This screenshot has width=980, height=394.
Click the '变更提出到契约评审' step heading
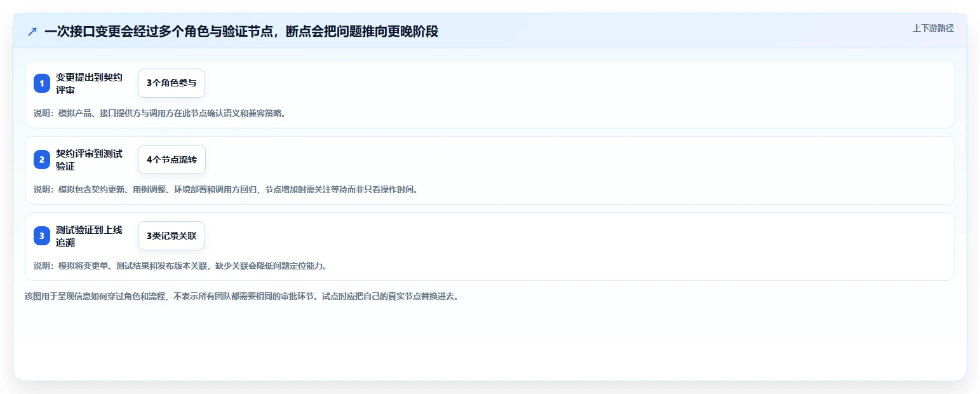click(89, 83)
